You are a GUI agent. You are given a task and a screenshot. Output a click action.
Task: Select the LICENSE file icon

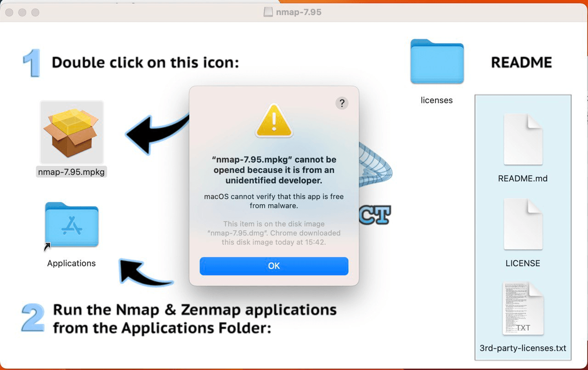click(x=523, y=224)
